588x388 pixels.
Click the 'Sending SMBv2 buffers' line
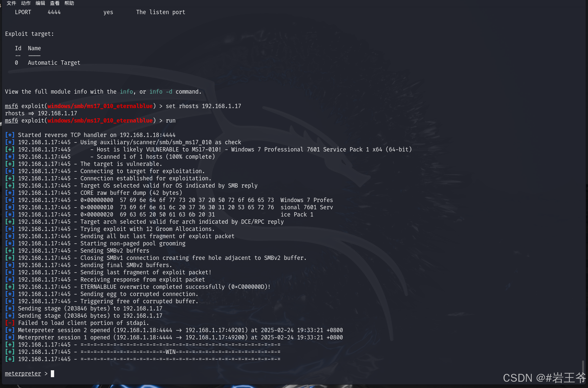click(77, 251)
